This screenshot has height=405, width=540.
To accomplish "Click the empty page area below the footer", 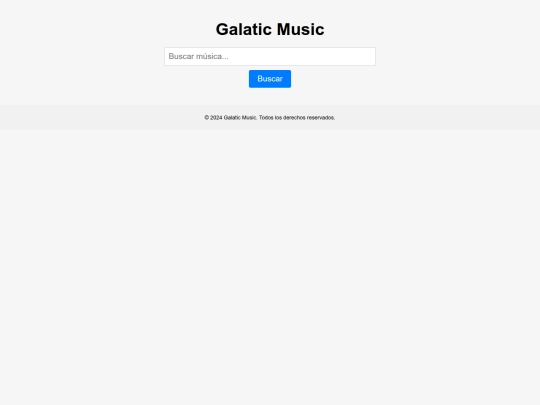I will 270,267.
